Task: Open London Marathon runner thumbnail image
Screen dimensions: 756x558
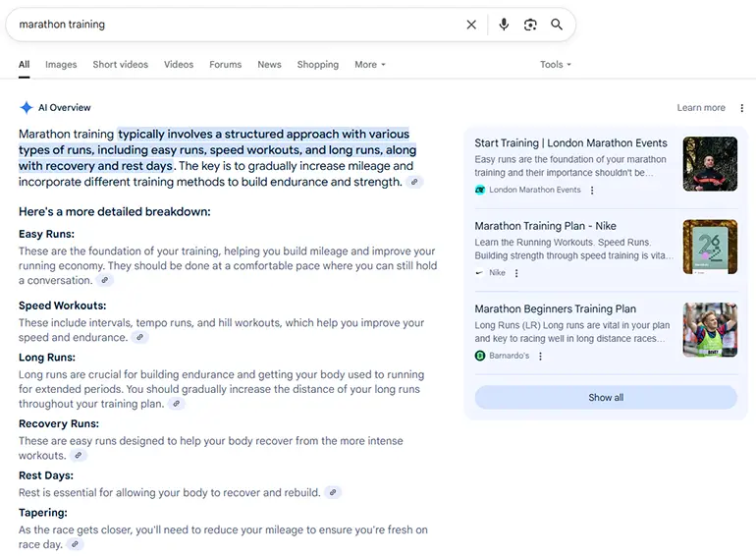Action: tap(710, 164)
